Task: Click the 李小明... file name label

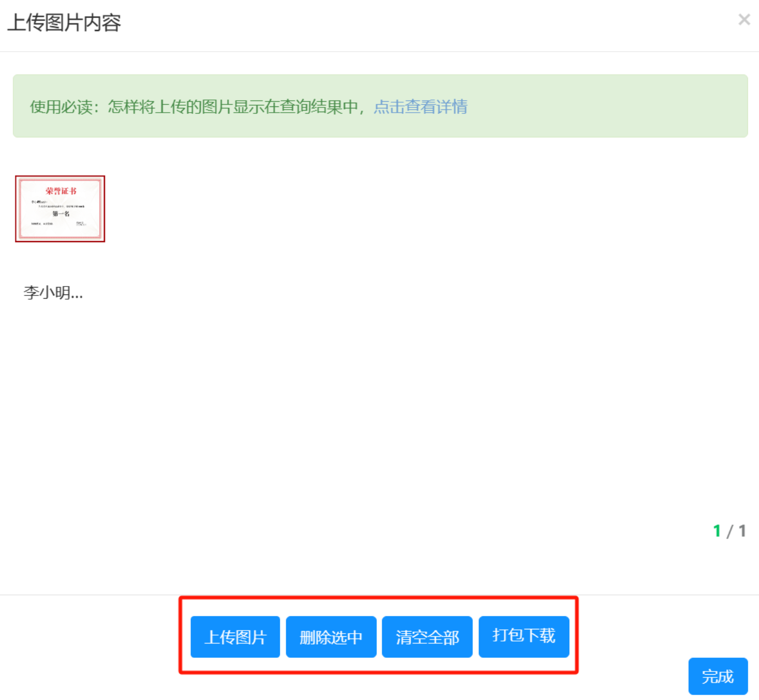Action: point(53,293)
